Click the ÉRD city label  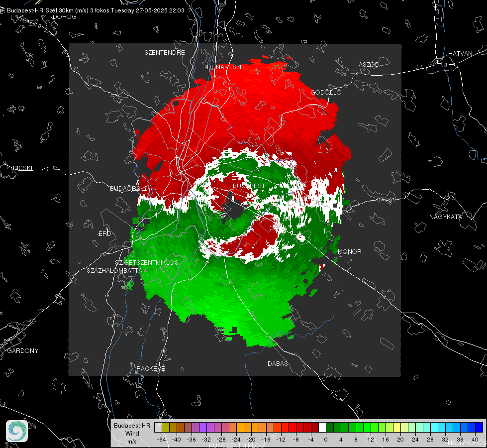coord(104,234)
